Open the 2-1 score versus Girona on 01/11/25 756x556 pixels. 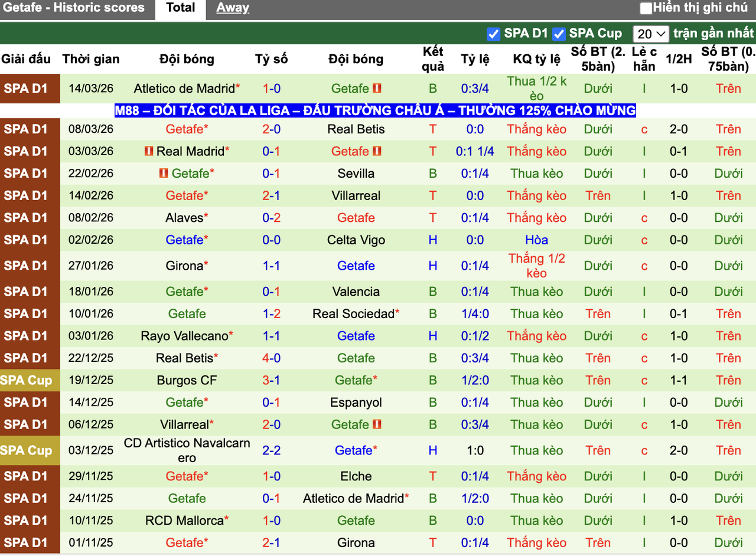click(x=272, y=543)
